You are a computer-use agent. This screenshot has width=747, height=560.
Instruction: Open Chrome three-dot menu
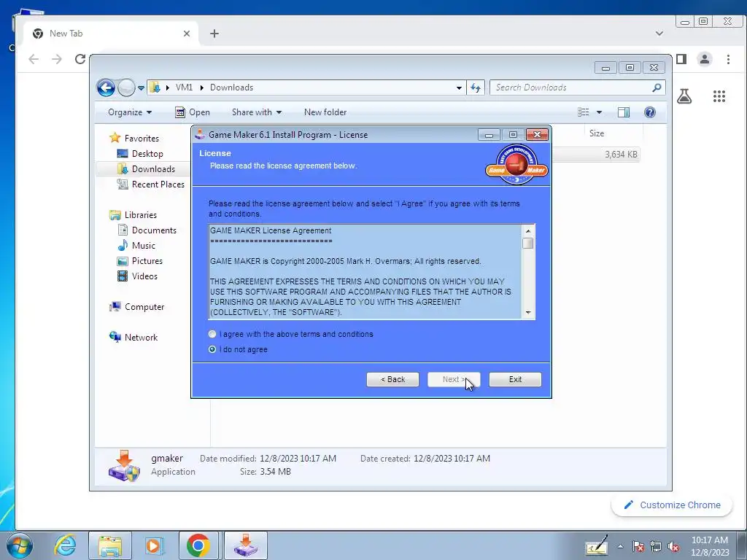click(x=728, y=59)
